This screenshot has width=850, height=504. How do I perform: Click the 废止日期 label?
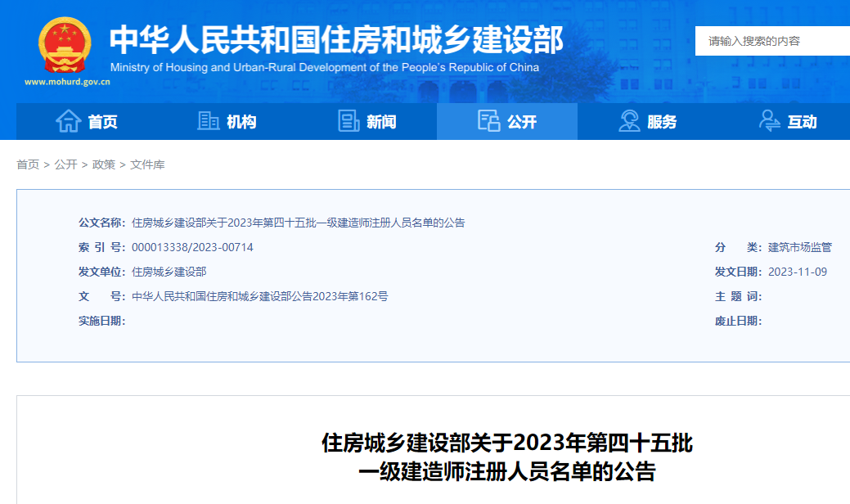pos(738,322)
